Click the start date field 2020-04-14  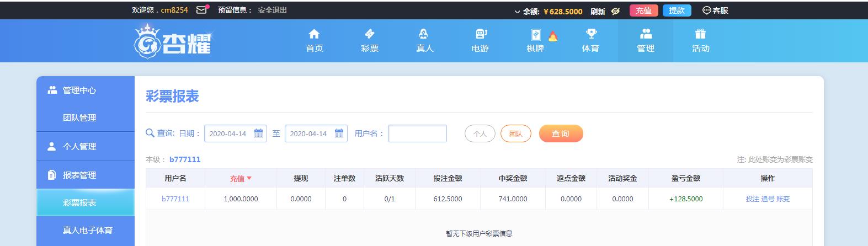pos(236,133)
